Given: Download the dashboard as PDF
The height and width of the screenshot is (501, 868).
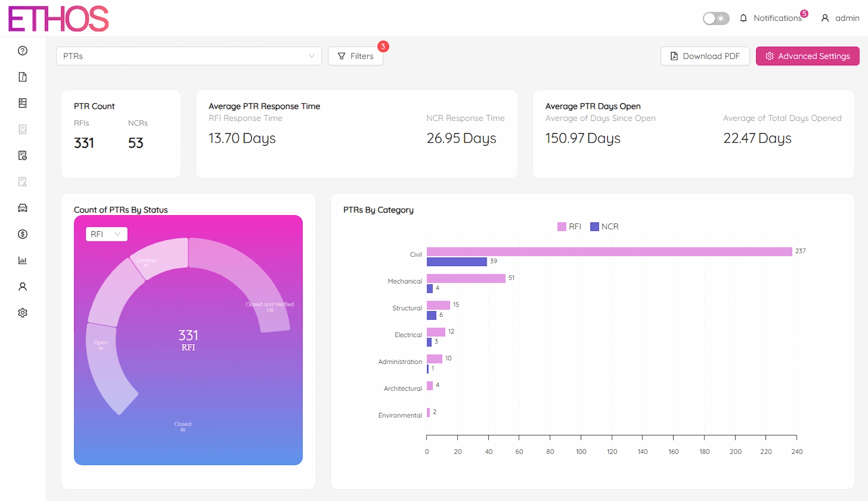Looking at the screenshot, I should tap(705, 56).
